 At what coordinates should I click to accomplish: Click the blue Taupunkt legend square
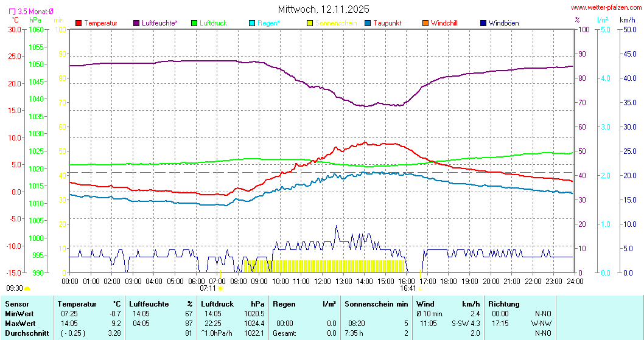click(x=368, y=23)
